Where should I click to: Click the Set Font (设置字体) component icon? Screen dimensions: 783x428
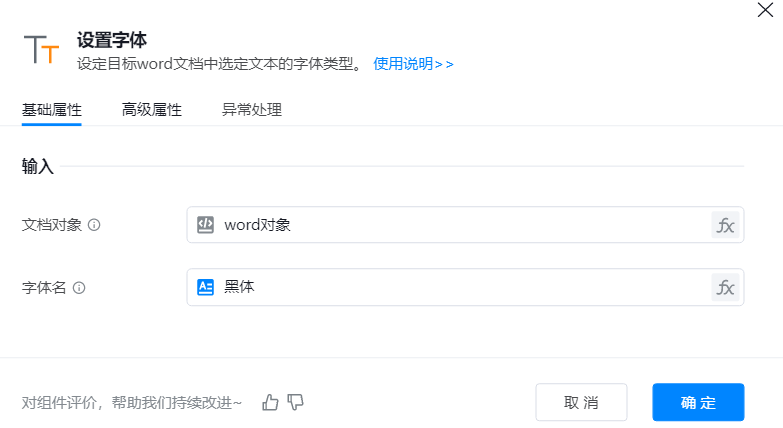[41, 49]
